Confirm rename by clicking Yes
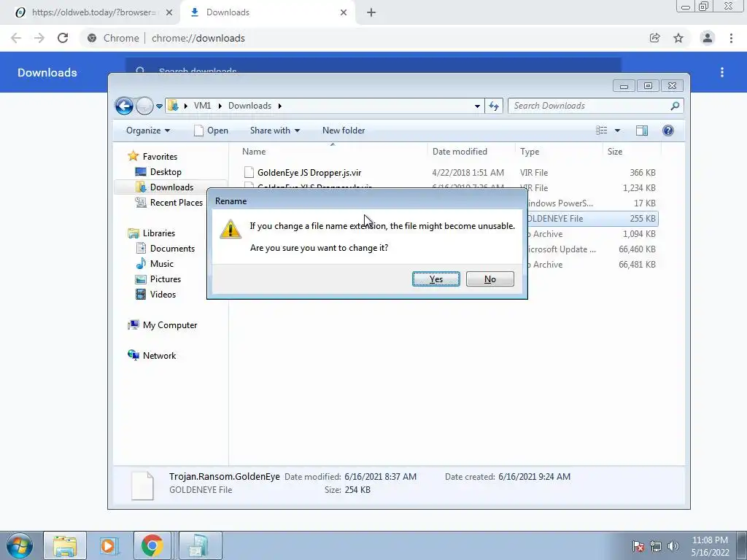Image resolution: width=747 pixels, height=560 pixels. tap(436, 279)
